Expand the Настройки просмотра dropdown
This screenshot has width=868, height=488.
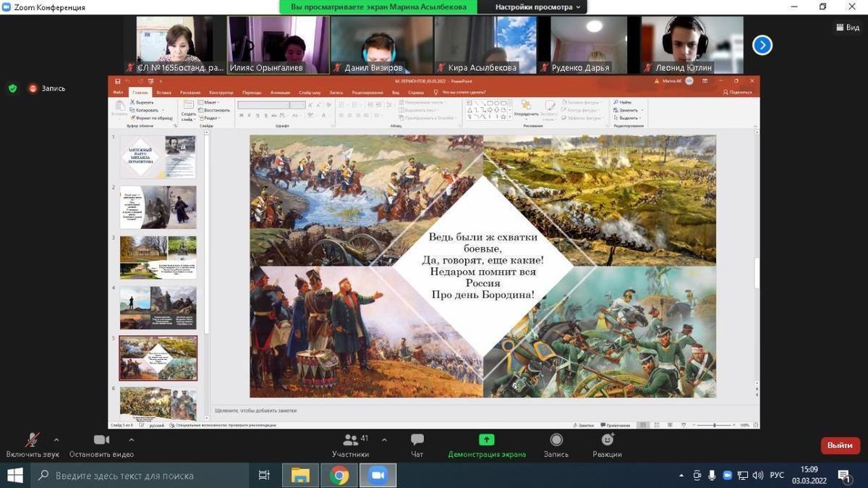click(x=537, y=7)
